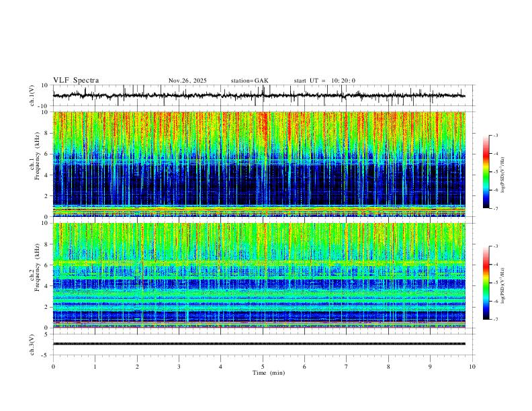
Task: Click the time axis tick label "0"
Action: coord(53,367)
